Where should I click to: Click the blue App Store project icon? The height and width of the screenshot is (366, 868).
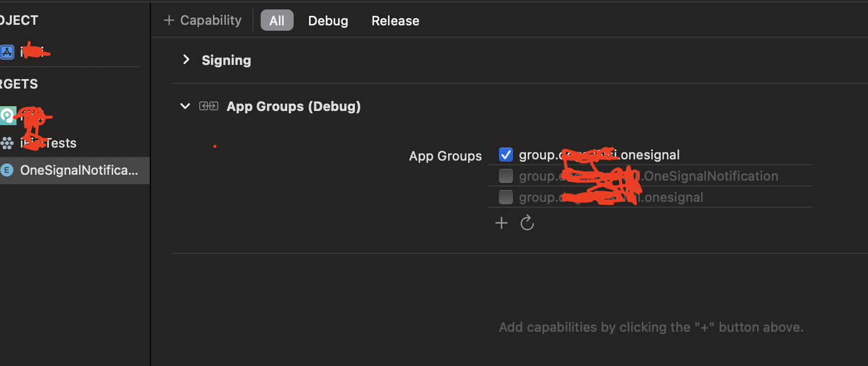(x=7, y=51)
